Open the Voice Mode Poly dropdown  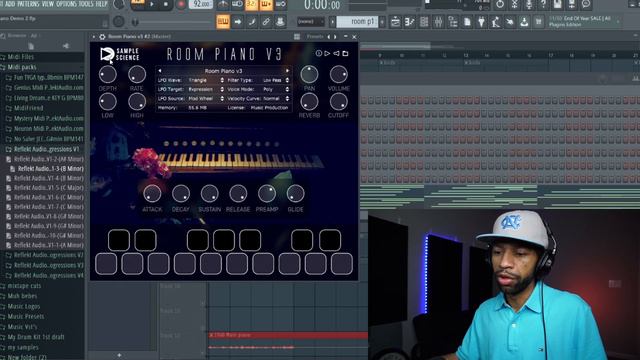(276, 89)
